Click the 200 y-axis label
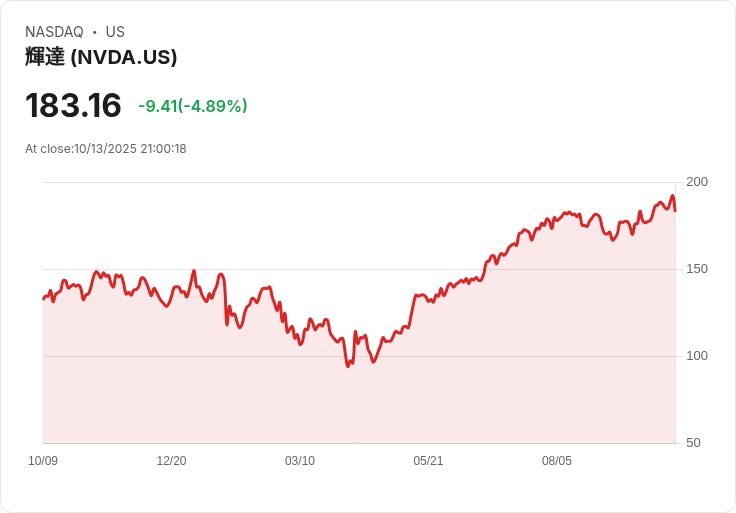Image resolution: width=736 pixels, height=513 pixels. [697, 182]
